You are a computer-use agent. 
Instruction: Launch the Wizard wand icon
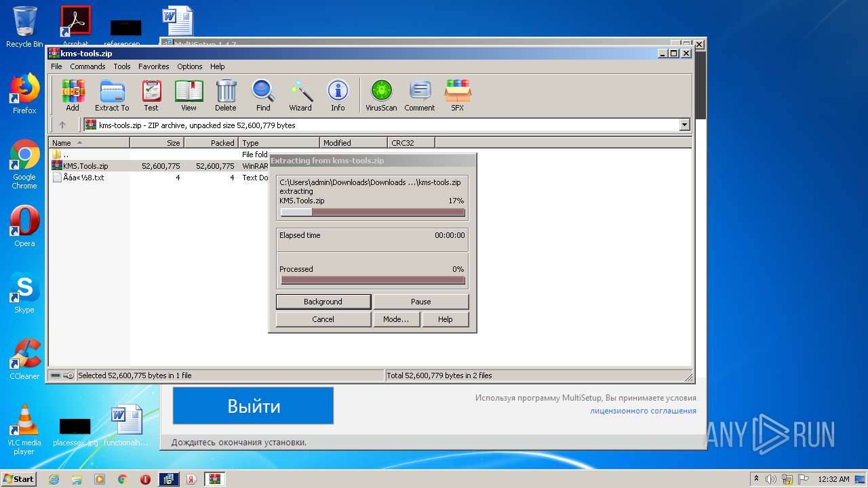pos(300,95)
